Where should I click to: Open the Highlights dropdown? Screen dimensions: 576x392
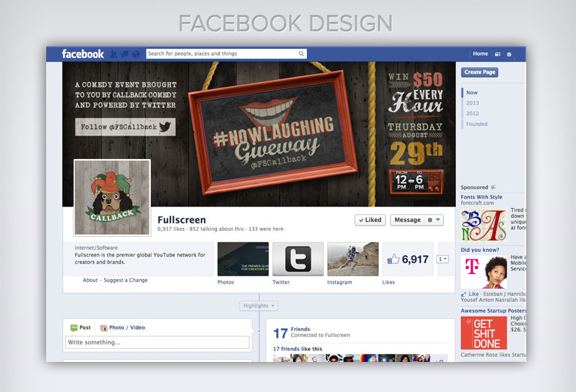click(x=259, y=306)
